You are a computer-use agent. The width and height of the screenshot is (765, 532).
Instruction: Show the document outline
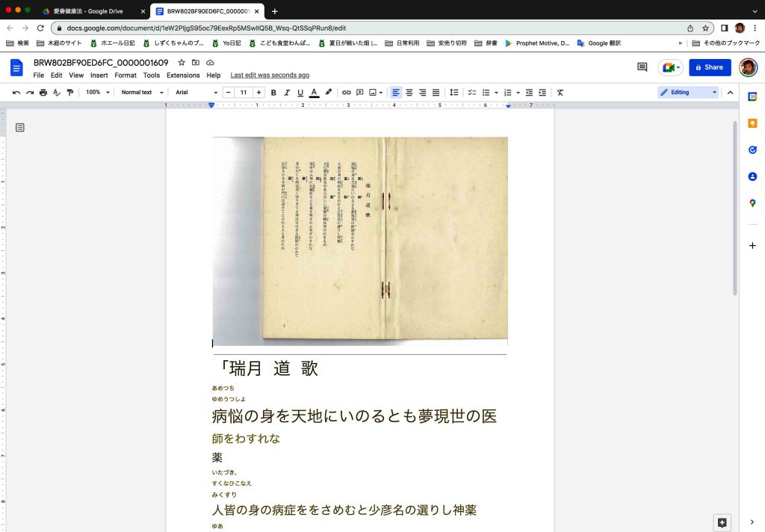[20, 127]
